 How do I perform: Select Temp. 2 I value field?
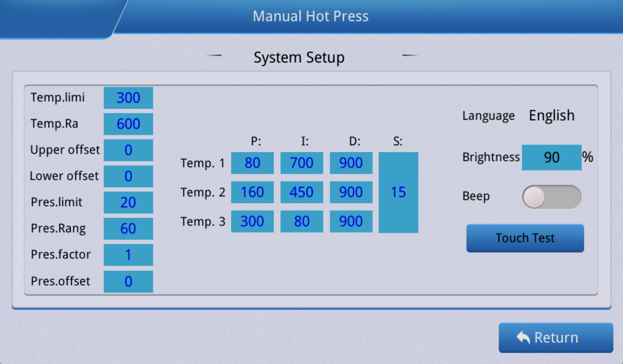click(x=301, y=192)
